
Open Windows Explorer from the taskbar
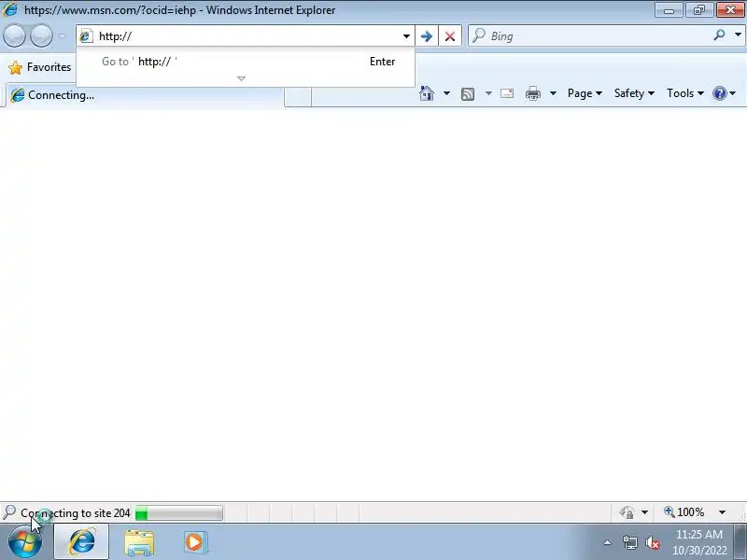(139, 542)
